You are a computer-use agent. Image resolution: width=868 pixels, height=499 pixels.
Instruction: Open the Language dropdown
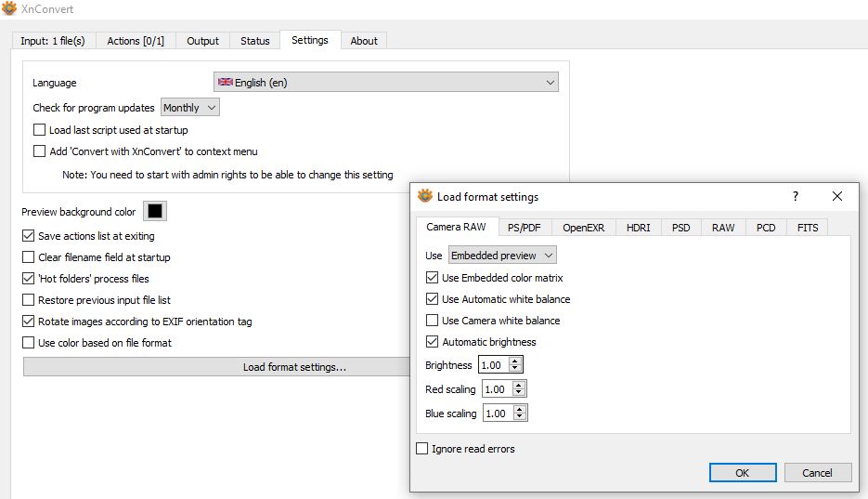click(x=385, y=83)
